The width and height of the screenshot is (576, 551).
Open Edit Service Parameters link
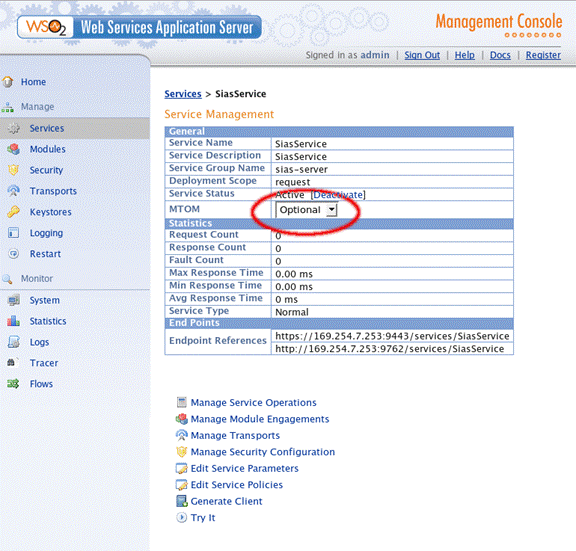click(245, 468)
